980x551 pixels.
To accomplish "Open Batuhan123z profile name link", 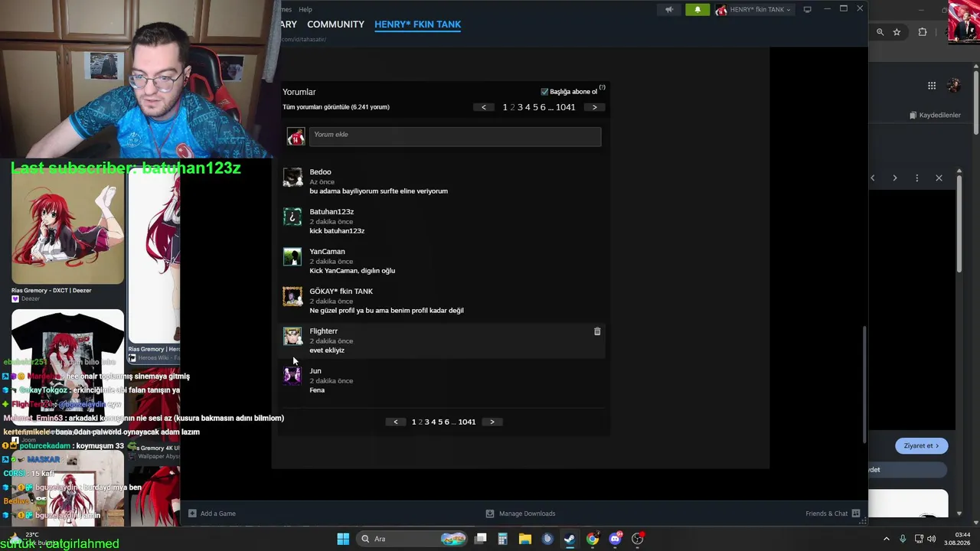I will click(332, 212).
